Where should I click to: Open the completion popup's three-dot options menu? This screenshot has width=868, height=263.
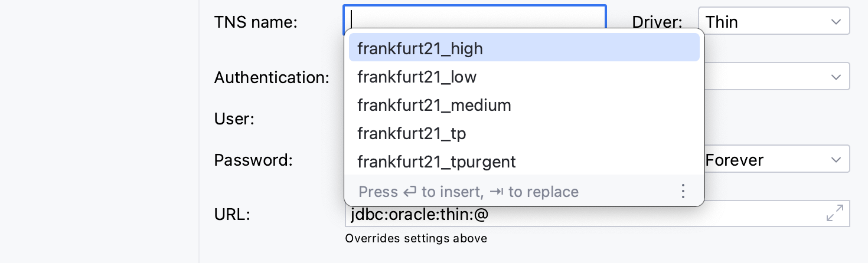click(x=683, y=192)
